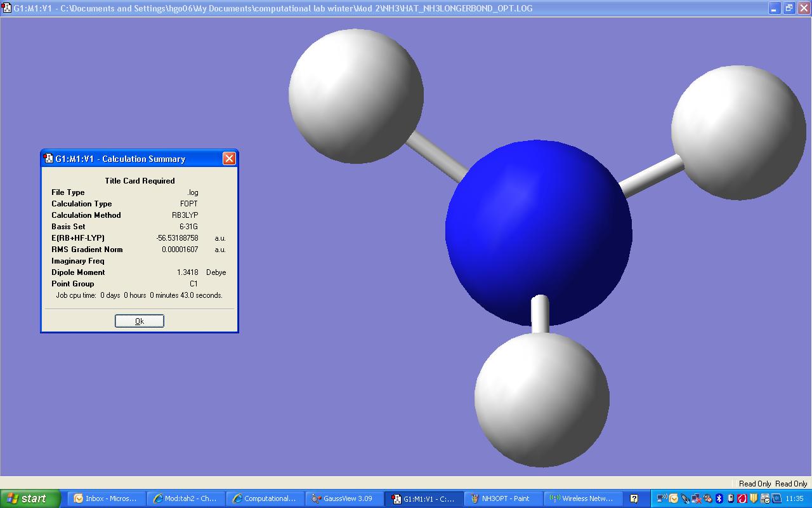Viewport: 812px width, 508px height.
Task: Open the Inbox - Microsoft Outlook taskbar item
Action: [x=106, y=498]
